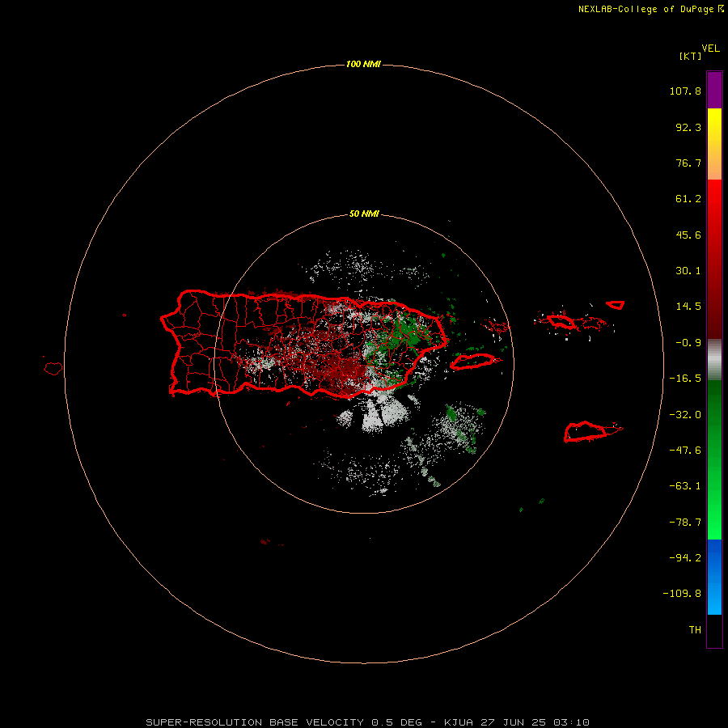Click the NEXLAB-College of DuPage credit text
The height and width of the screenshot is (728, 728).
646,9
